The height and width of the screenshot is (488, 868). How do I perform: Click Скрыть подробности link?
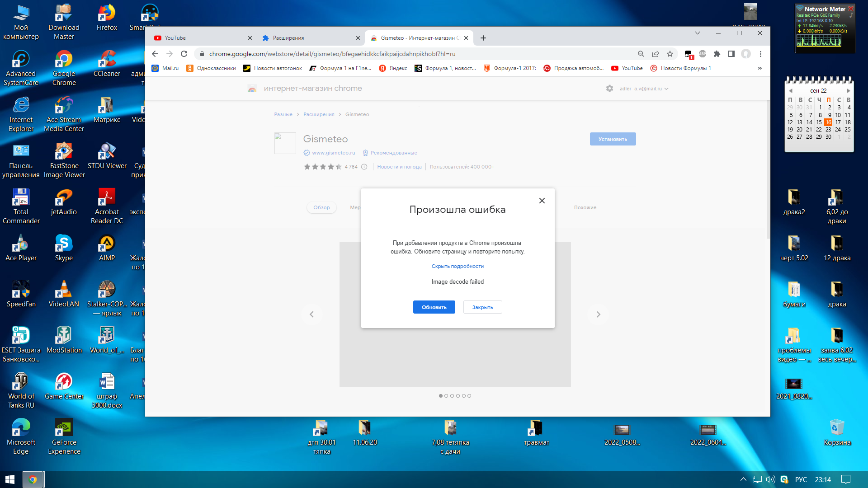point(458,266)
